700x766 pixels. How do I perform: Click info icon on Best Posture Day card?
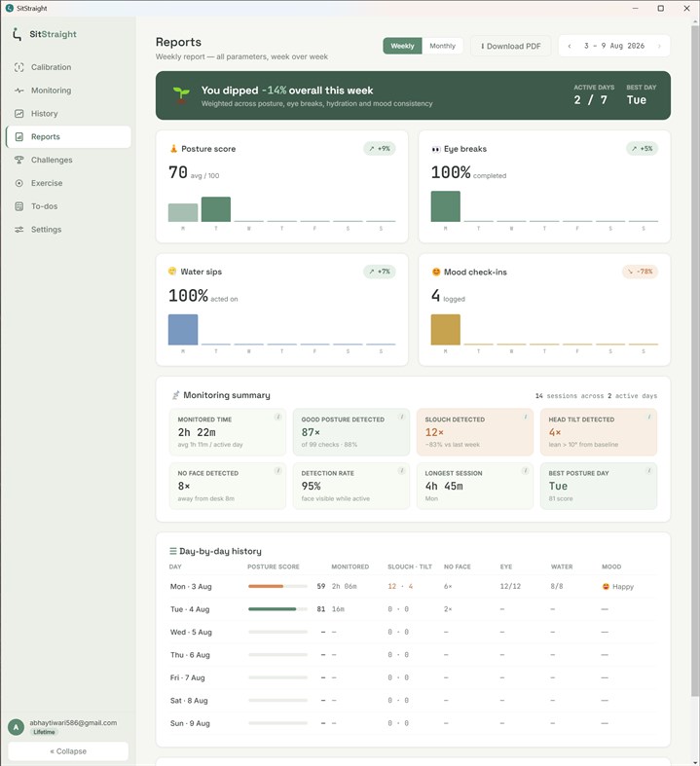(648, 470)
